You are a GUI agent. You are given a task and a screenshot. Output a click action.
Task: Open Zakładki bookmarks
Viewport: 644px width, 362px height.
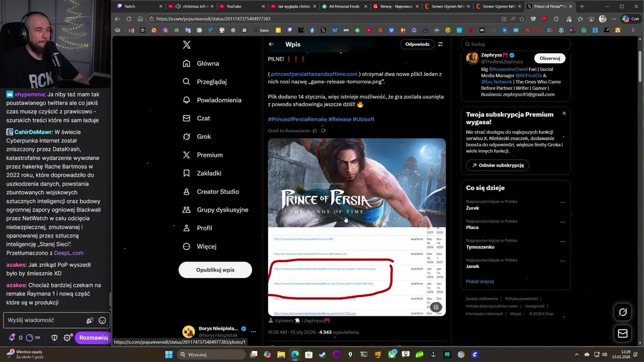pos(202,173)
